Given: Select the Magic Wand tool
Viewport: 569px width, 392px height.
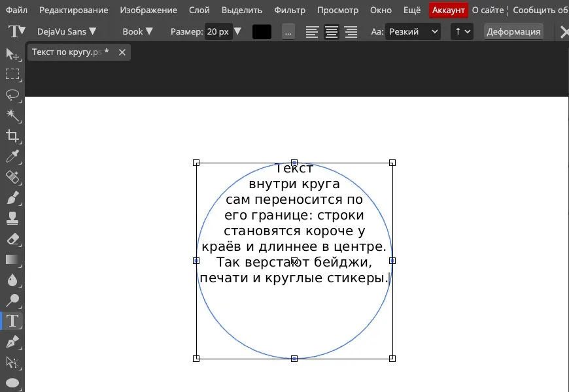Looking at the screenshot, I should [12, 116].
